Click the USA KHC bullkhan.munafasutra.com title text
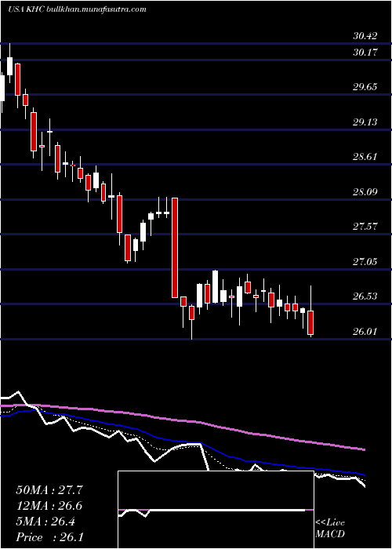This screenshot has width=392, height=549. [x=77, y=9]
